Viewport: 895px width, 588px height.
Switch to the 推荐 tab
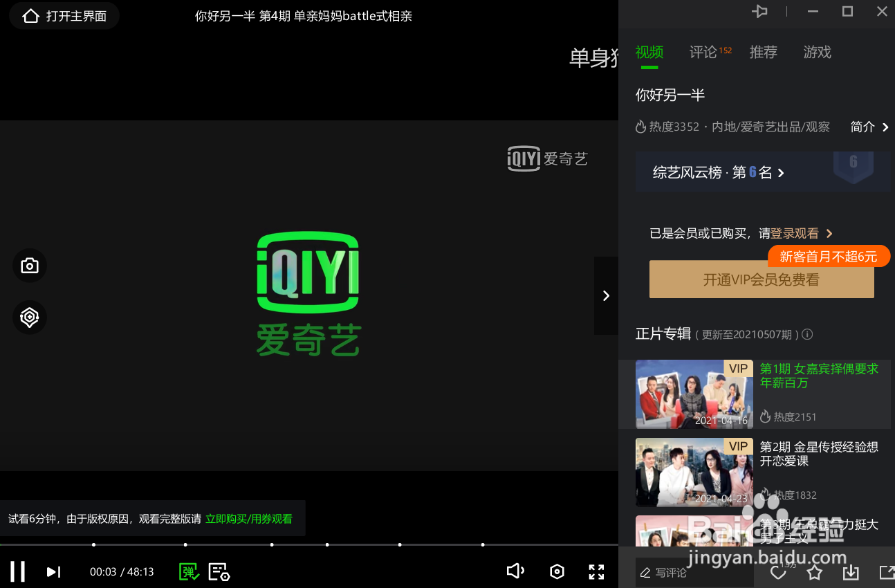coord(764,53)
